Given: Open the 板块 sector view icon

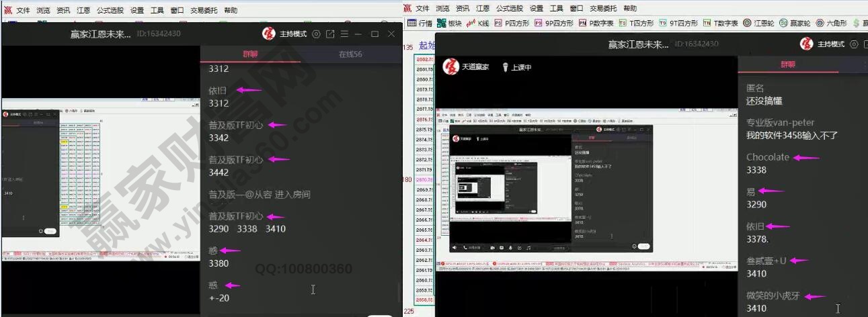Looking at the screenshot, I should coord(448,23).
